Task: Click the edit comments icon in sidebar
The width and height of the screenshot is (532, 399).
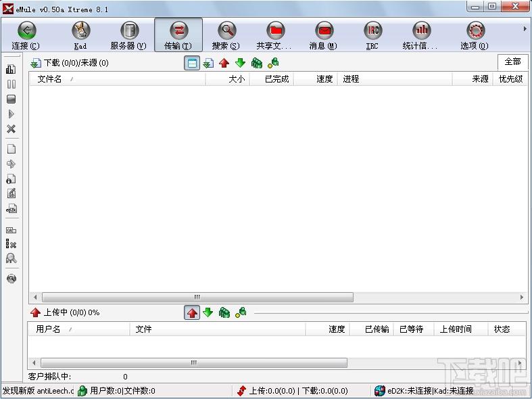Action: [11, 193]
